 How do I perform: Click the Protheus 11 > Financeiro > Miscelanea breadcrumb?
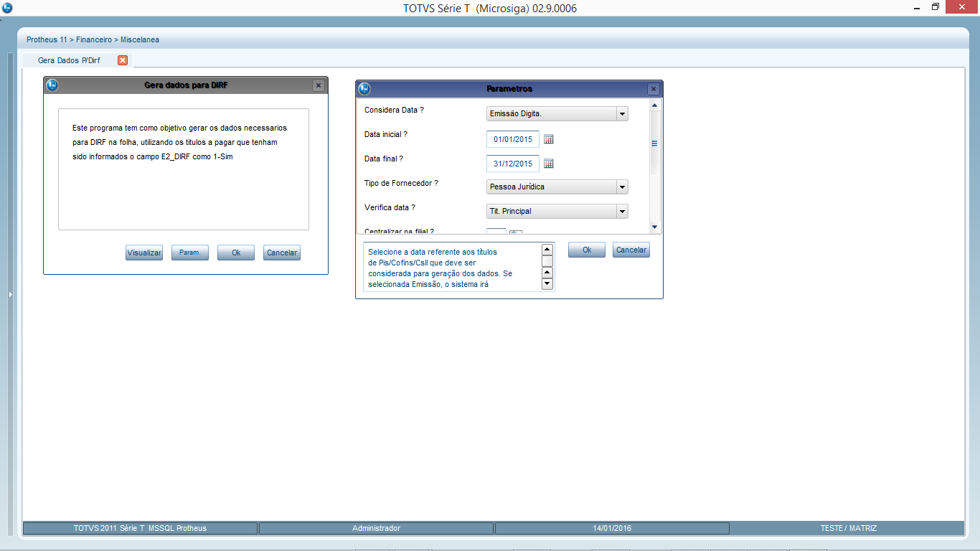coord(93,39)
